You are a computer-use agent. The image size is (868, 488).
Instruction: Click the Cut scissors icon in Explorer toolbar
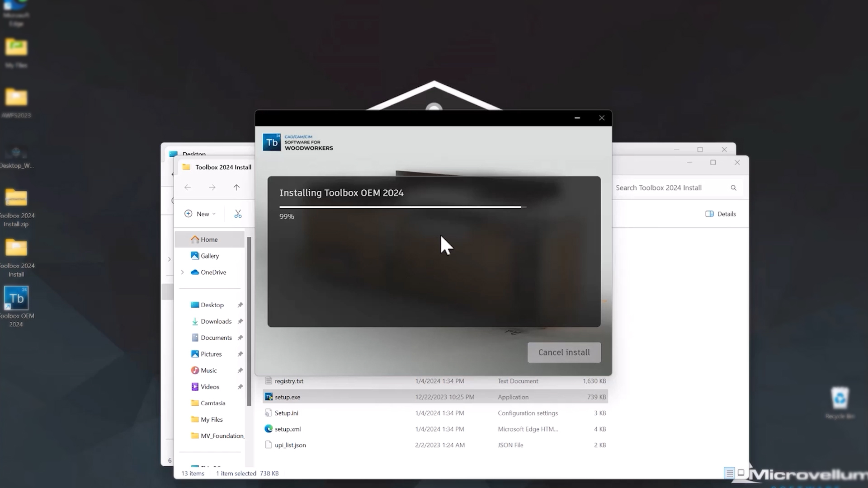[x=238, y=214]
